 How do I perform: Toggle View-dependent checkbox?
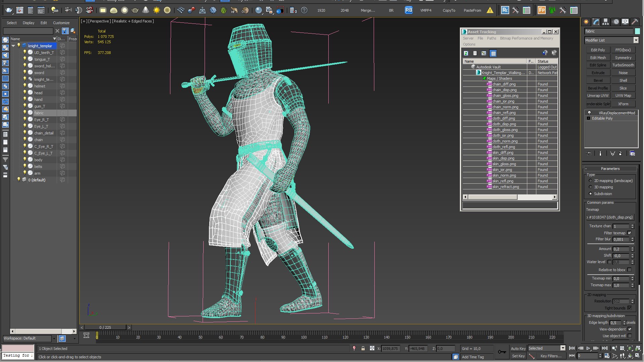click(x=629, y=329)
